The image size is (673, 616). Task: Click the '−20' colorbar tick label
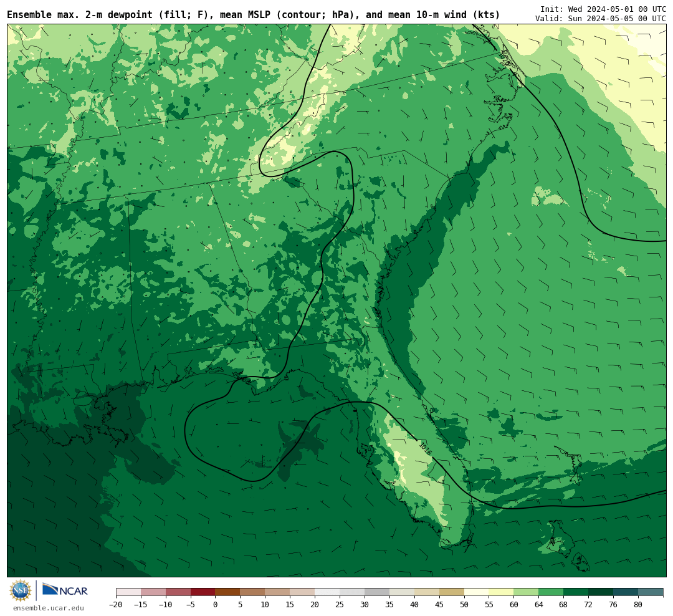coord(116,605)
